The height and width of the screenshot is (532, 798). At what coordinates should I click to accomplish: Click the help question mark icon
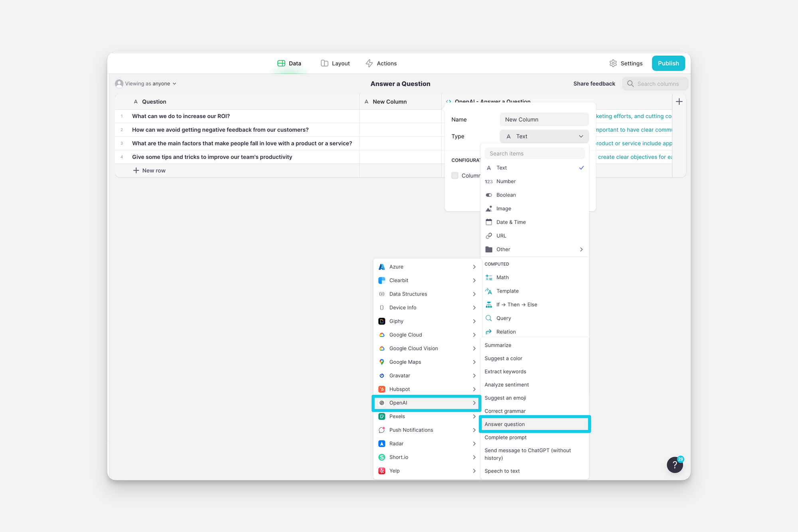(x=674, y=465)
